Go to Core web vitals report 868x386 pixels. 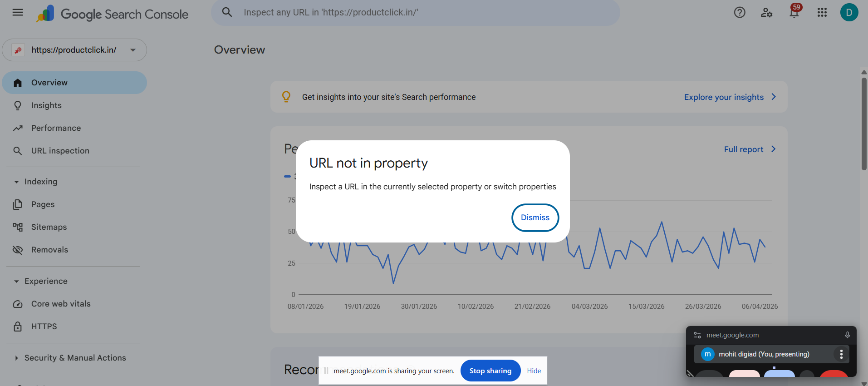point(61,304)
